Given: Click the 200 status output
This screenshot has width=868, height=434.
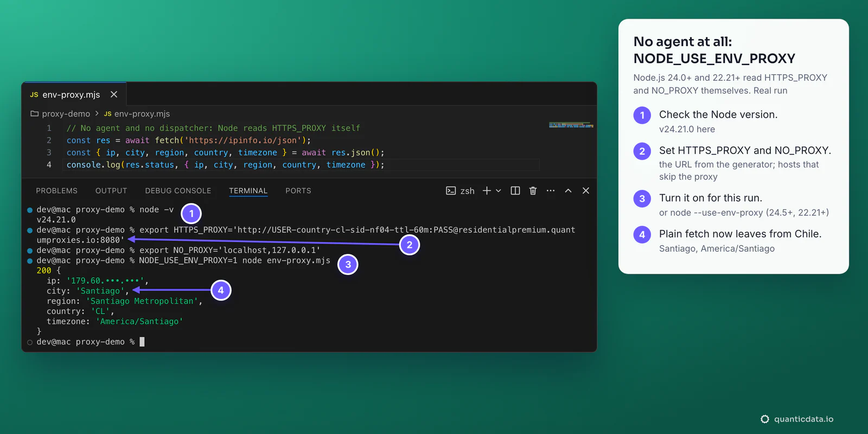Looking at the screenshot, I should point(44,271).
